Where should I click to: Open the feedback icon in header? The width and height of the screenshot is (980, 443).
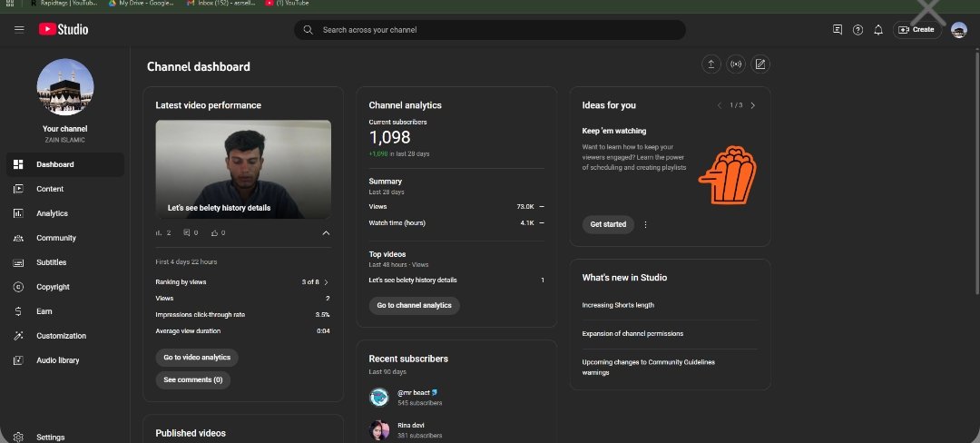click(x=838, y=29)
